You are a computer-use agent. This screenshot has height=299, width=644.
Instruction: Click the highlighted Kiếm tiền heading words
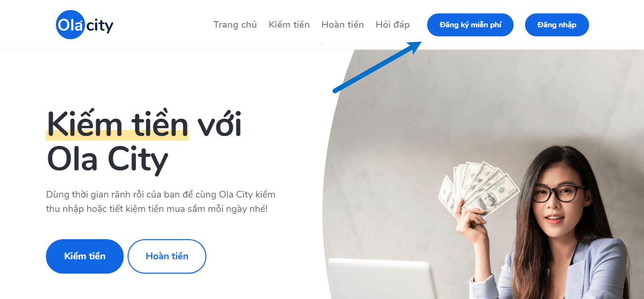(x=118, y=124)
